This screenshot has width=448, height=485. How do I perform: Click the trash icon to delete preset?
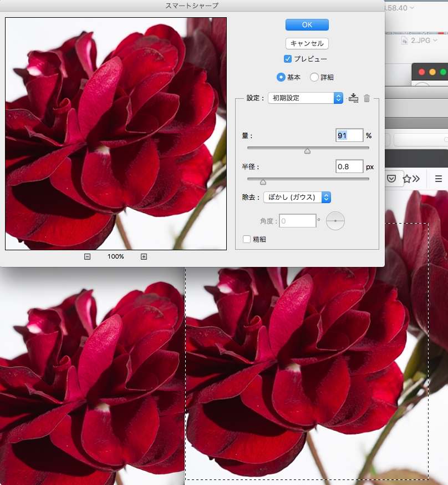coord(366,98)
